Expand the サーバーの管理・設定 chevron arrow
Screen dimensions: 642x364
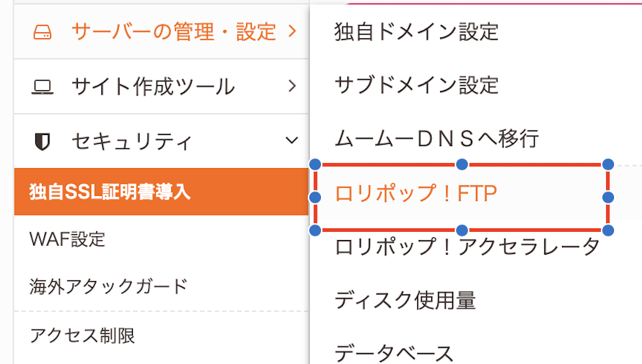click(292, 32)
